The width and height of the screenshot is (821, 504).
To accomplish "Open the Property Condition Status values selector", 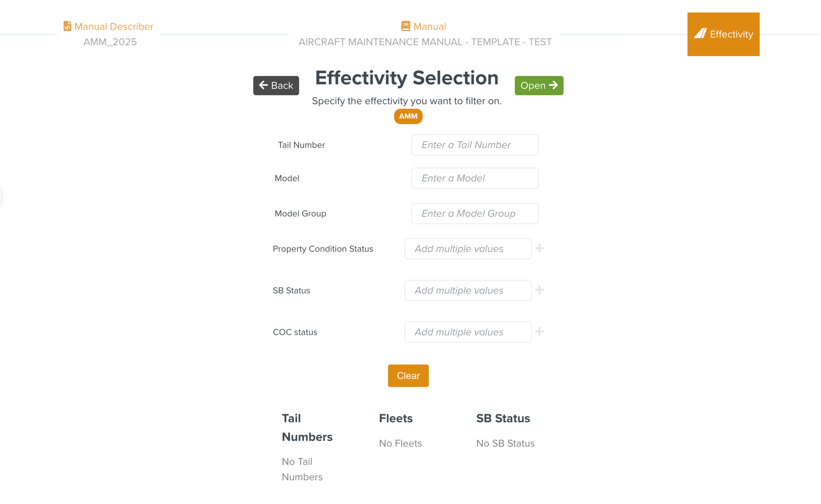I will (x=467, y=248).
